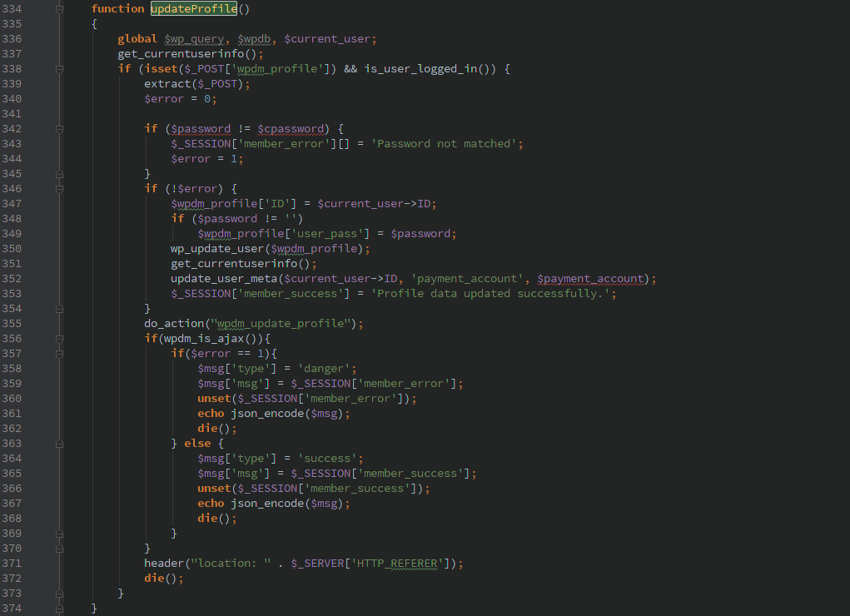The image size is (850, 616).
Task: Click line number 352 in the gutter
Action: 12,279
